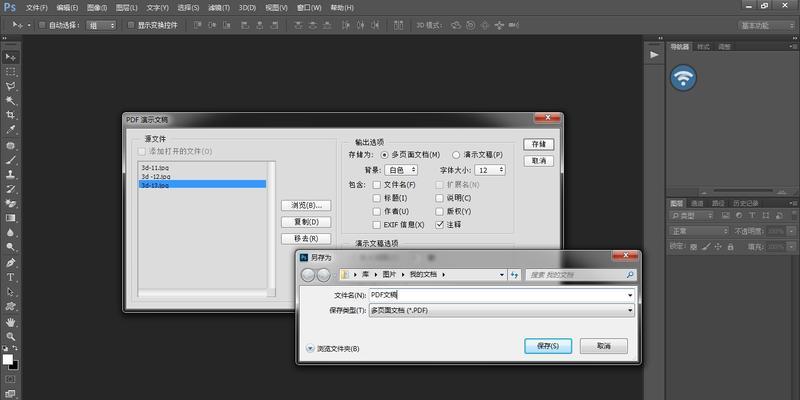This screenshot has height=400, width=800.
Task: Select the Healing Brush tool
Action: point(10,145)
